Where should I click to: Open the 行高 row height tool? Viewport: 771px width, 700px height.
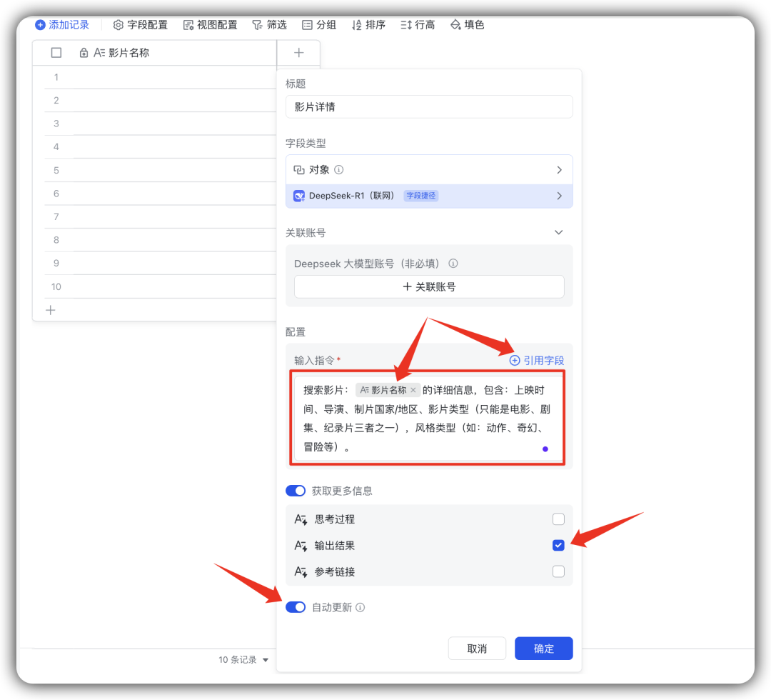click(x=418, y=24)
